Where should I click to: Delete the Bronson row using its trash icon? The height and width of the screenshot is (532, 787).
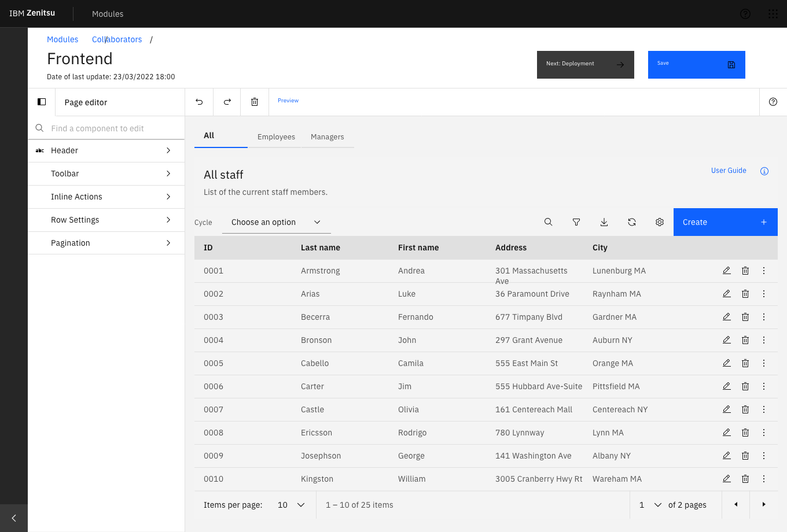[745, 340]
